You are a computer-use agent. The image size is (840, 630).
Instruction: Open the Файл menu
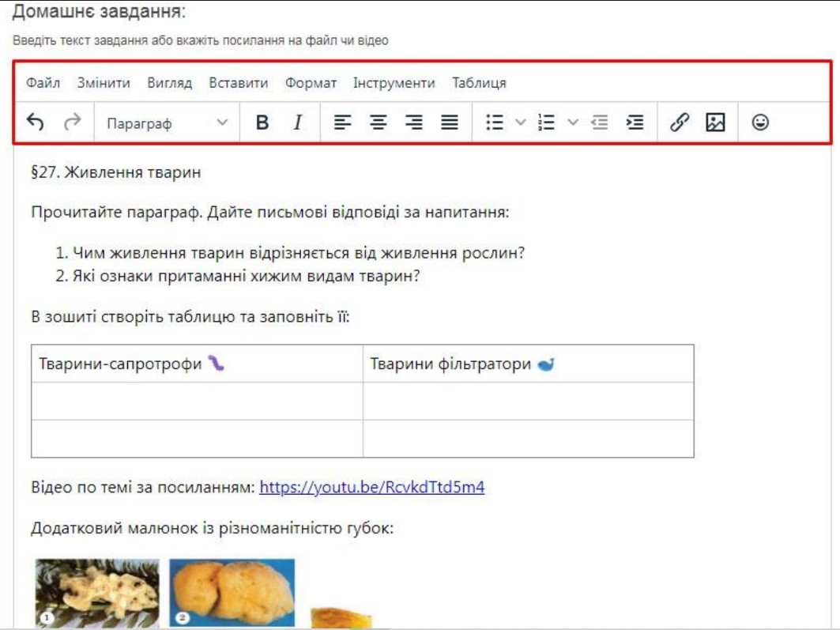[43, 83]
